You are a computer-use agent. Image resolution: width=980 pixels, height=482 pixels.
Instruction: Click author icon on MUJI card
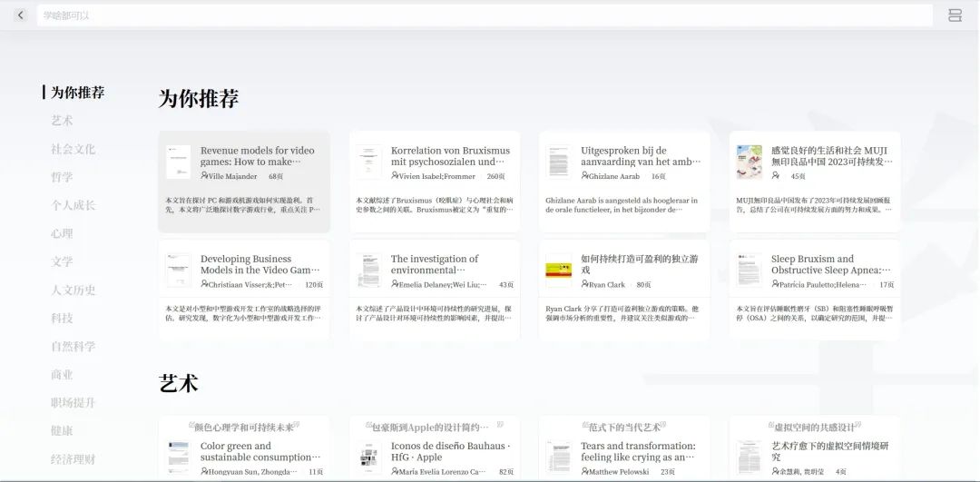click(x=776, y=176)
